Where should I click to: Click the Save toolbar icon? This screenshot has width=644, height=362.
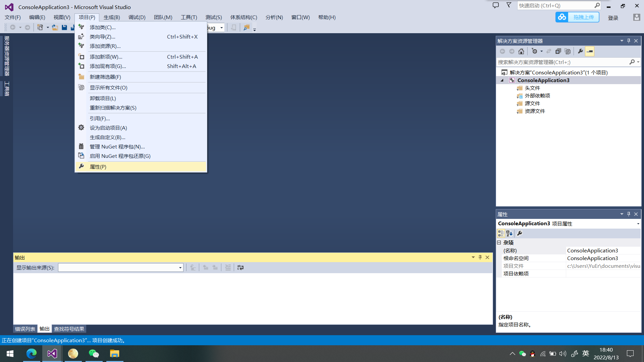(64, 27)
